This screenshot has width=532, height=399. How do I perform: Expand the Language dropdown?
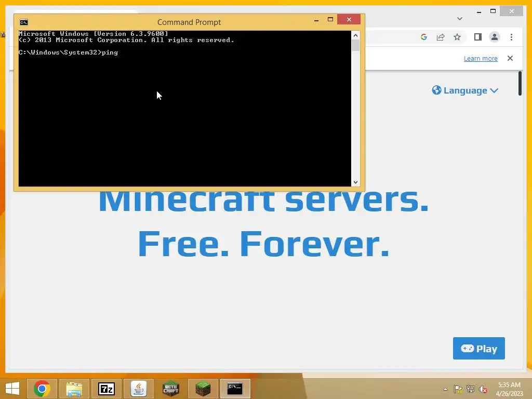[465, 90]
